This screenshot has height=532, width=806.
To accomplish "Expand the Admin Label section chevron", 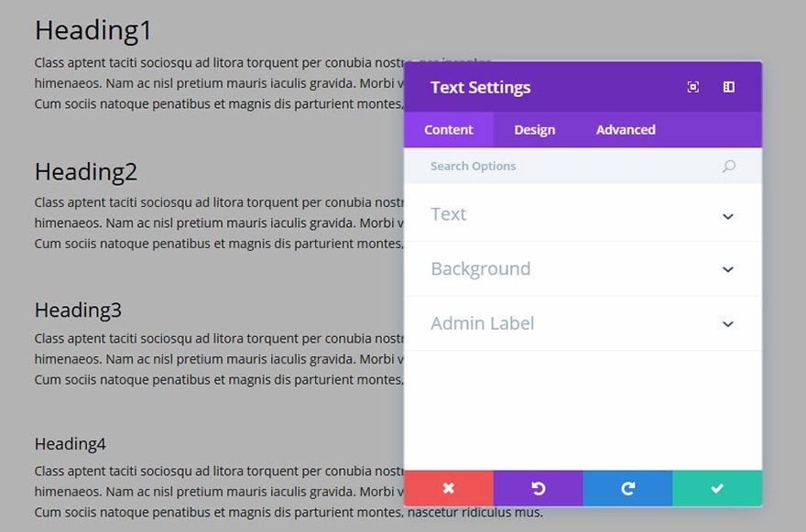I will pos(728,324).
